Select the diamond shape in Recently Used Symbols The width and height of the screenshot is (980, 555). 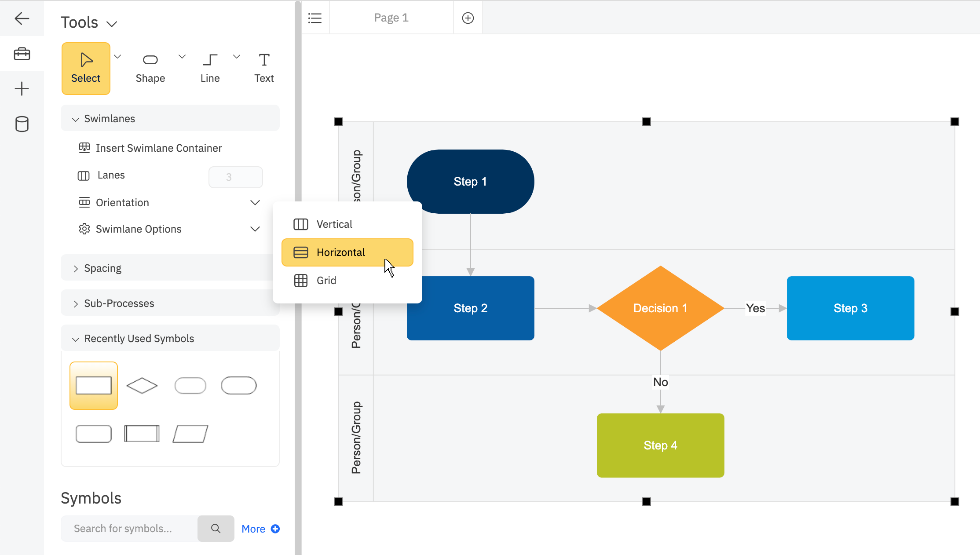(x=142, y=386)
